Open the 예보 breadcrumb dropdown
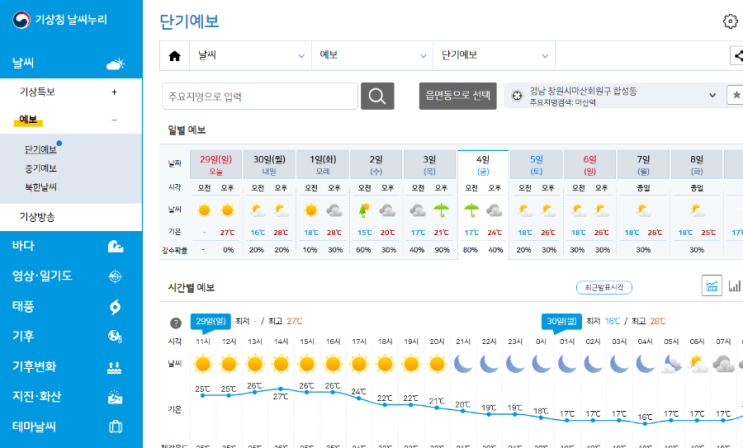 [372, 55]
